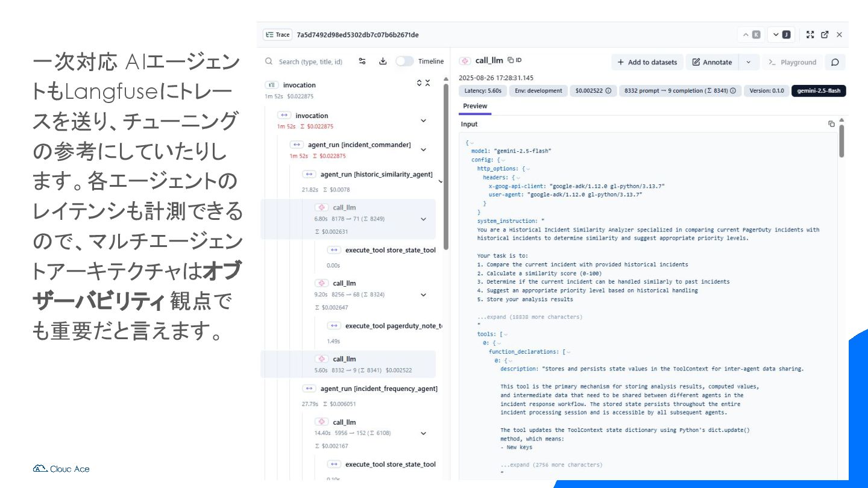
Task: Go to previous trace with K arrow button
Action: tap(750, 35)
